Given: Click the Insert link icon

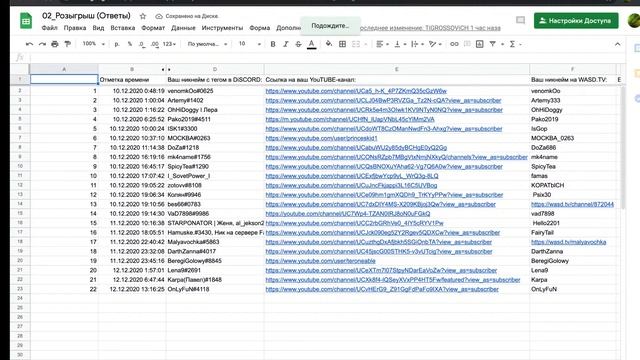Looking at the screenshot, I should coord(454,44).
